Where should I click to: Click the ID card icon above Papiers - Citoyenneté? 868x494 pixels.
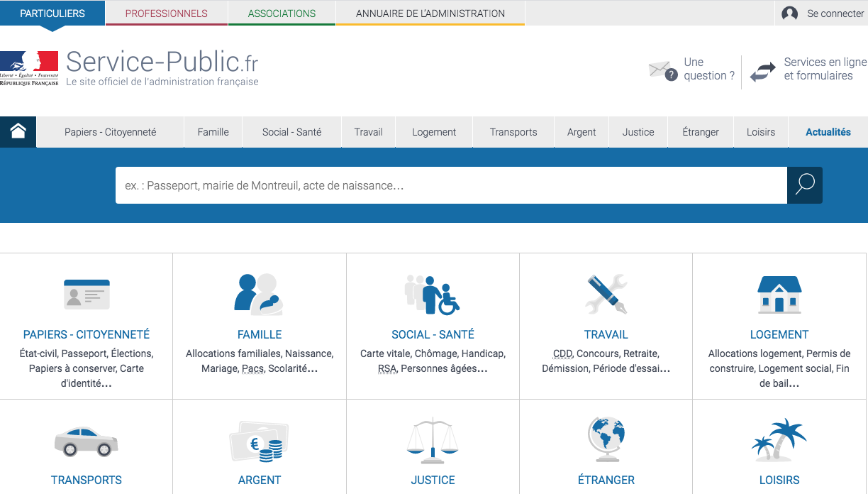click(x=87, y=294)
